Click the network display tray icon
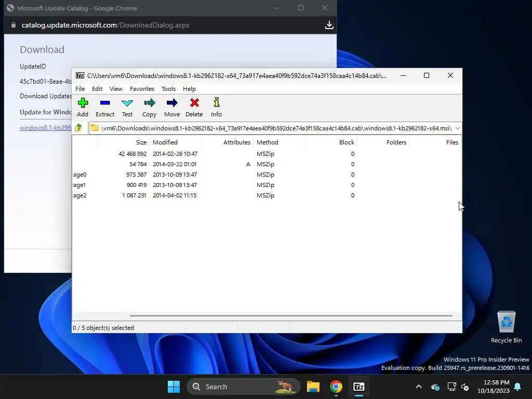 (x=451, y=387)
